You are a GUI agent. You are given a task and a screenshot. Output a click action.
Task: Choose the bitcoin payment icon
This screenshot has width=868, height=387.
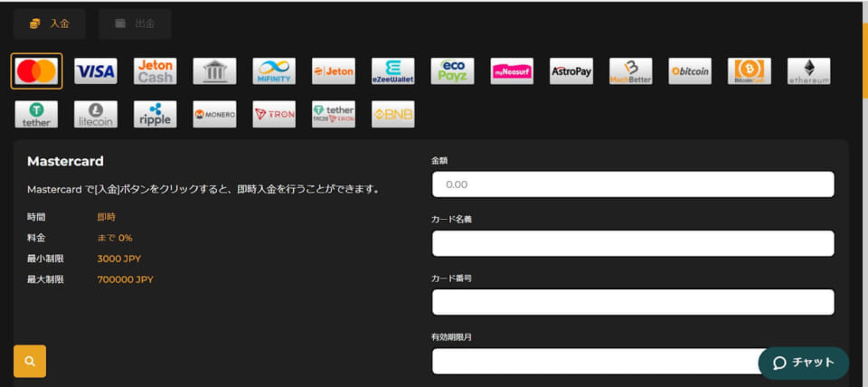pyautogui.click(x=690, y=71)
